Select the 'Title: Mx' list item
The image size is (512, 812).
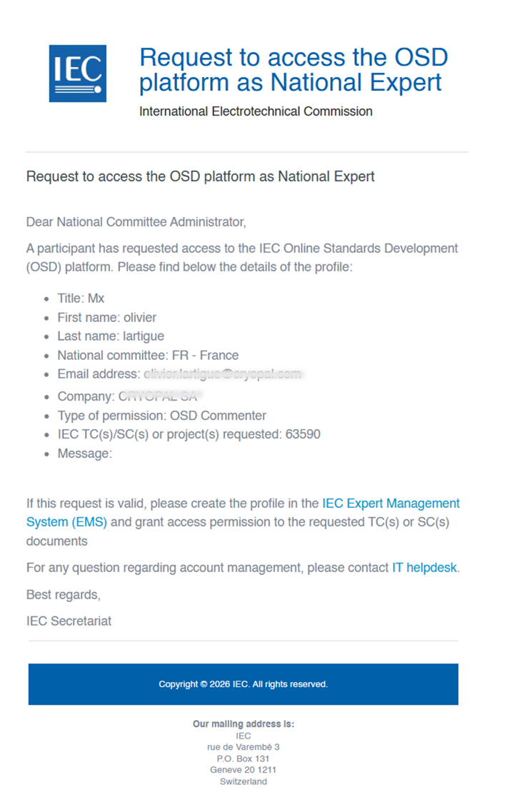click(x=81, y=299)
